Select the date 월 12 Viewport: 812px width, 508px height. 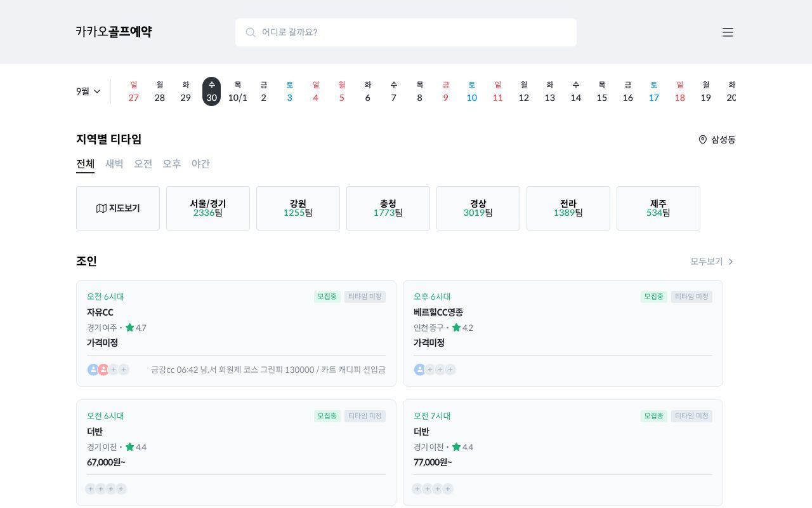click(x=524, y=91)
